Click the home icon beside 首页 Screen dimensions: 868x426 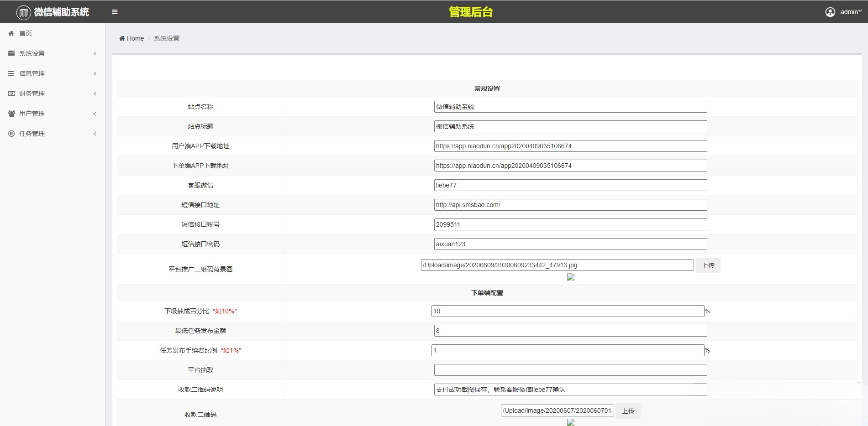pos(11,33)
